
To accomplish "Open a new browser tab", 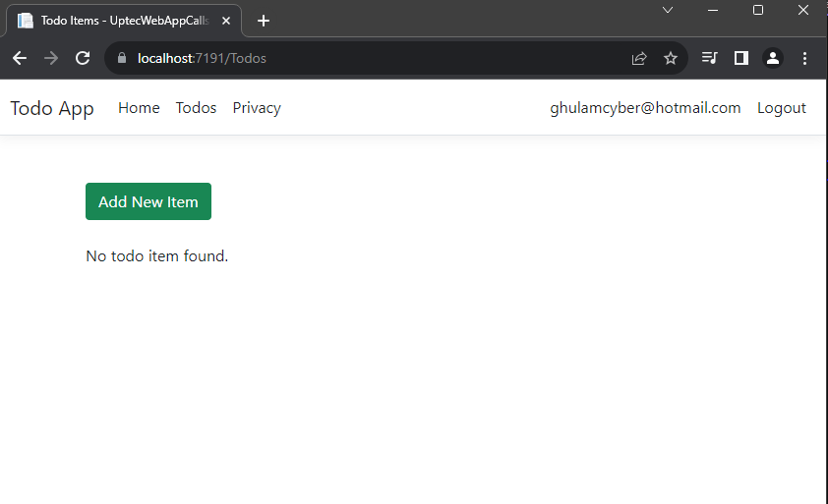I will 263,21.
